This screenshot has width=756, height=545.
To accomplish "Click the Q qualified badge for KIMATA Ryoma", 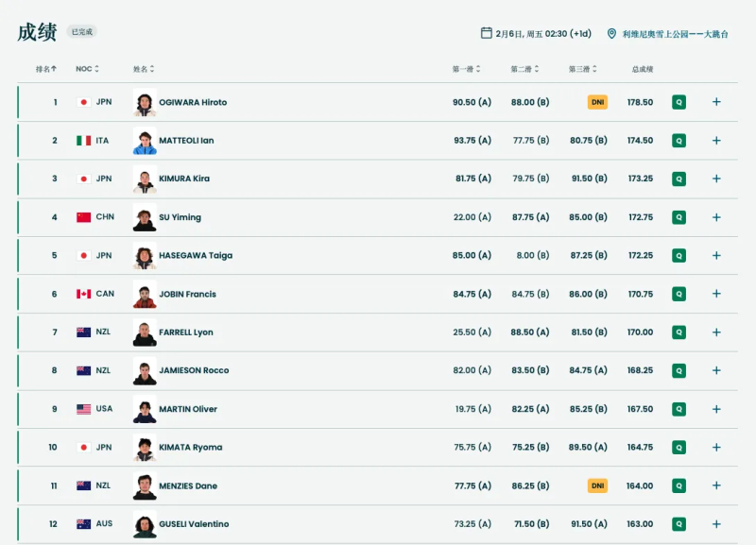I will click(x=679, y=447).
